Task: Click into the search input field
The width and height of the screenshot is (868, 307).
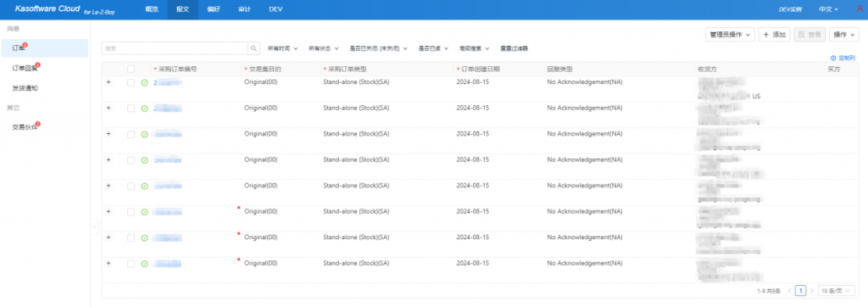Action: pos(175,49)
